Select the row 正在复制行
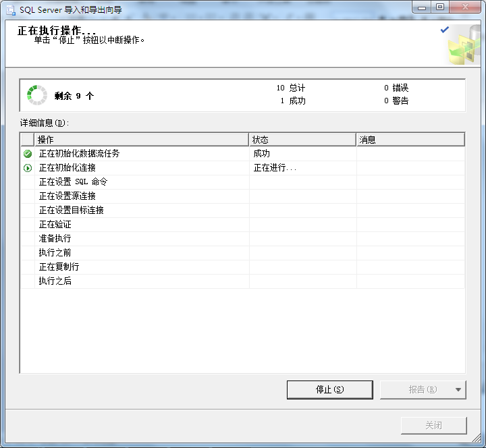Screen dimensions: 486x448 click(x=242, y=267)
